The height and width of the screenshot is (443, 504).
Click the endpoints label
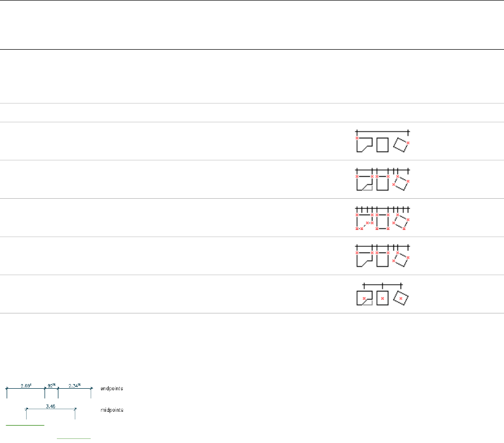point(112,389)
